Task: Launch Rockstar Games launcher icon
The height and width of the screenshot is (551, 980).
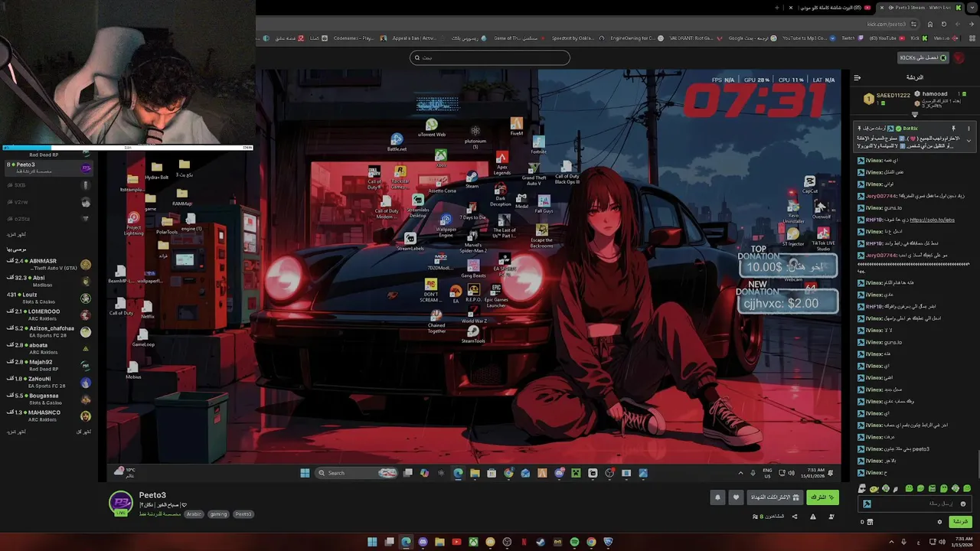Action: pyautogui.click(x=399, y=178)
